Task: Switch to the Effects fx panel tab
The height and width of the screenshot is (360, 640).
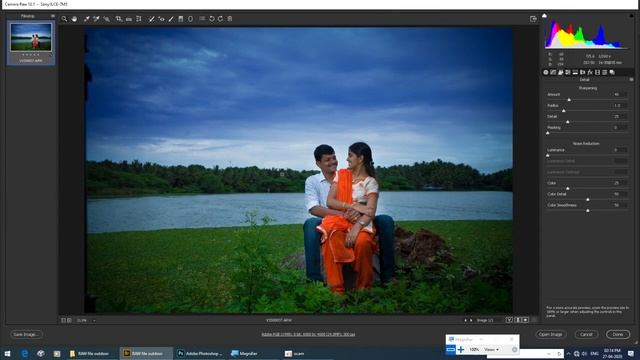Action: tap(590, 72)
